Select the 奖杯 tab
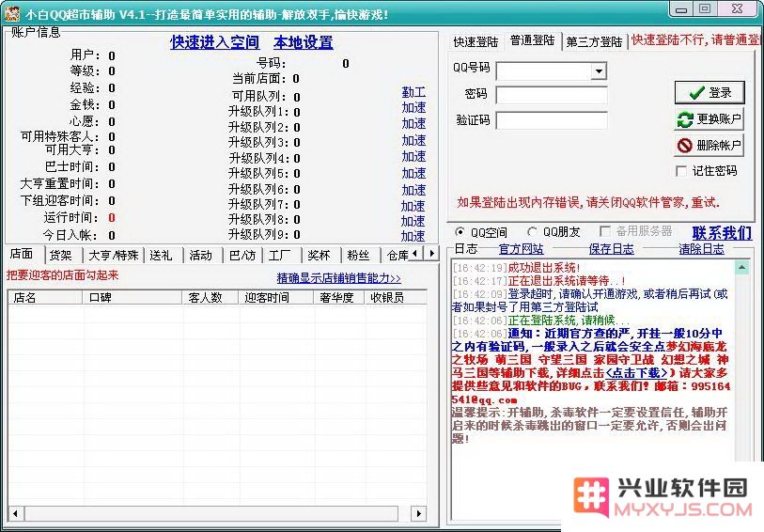Image resolution: width=764 pixels, height=532 pixels. (x=320, y=256)
